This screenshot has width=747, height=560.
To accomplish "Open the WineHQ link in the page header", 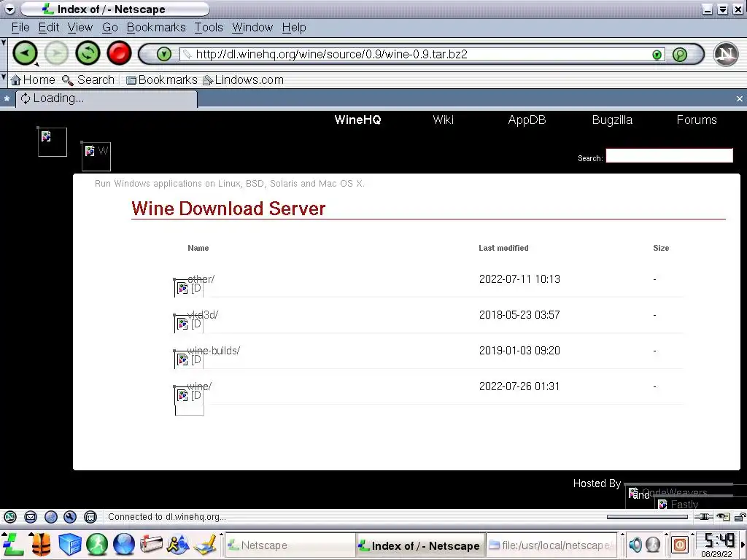I will click(x=357, y=120).
